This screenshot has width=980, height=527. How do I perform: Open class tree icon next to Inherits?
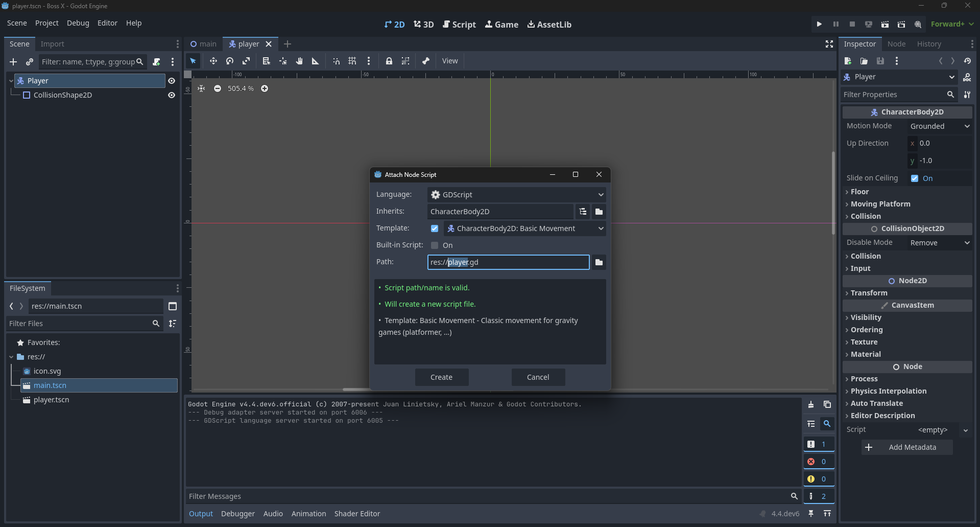coord(583,212)
